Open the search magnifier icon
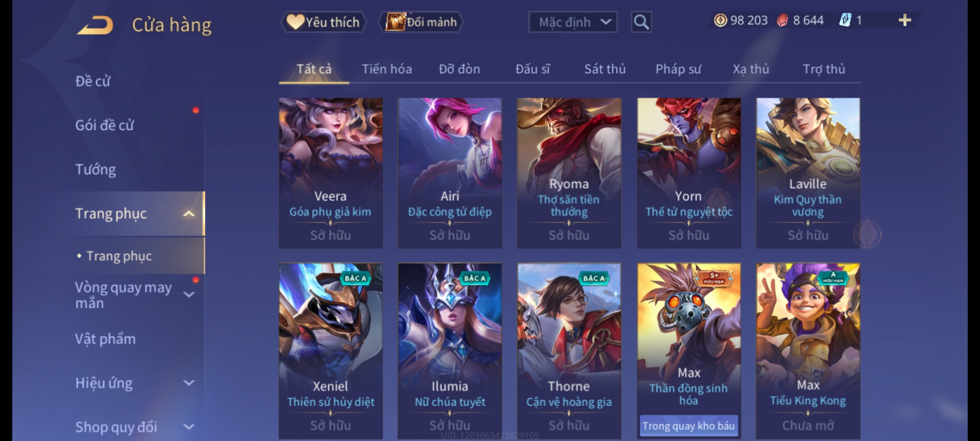The width and height of the screenshot is (980, 441). point(641,22)
